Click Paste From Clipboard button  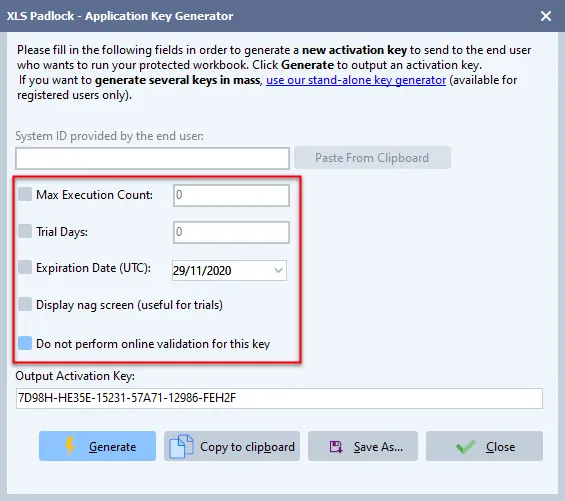372,158
